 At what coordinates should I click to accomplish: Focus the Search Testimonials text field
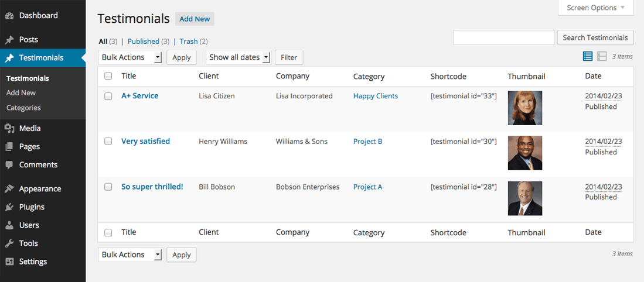click(504, 37)
